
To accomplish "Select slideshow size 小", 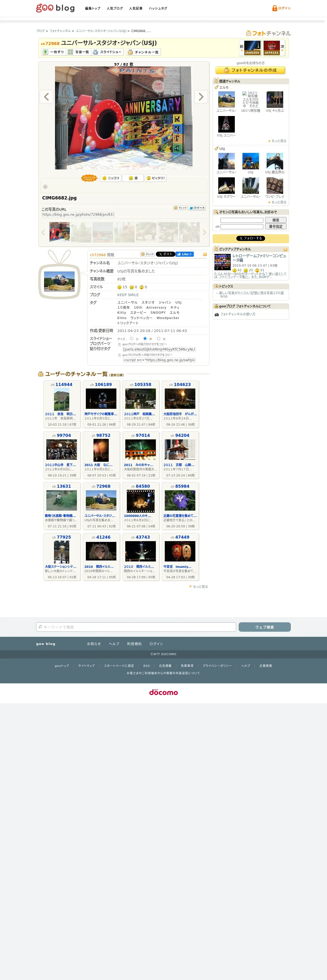I will tap(132, 339).
